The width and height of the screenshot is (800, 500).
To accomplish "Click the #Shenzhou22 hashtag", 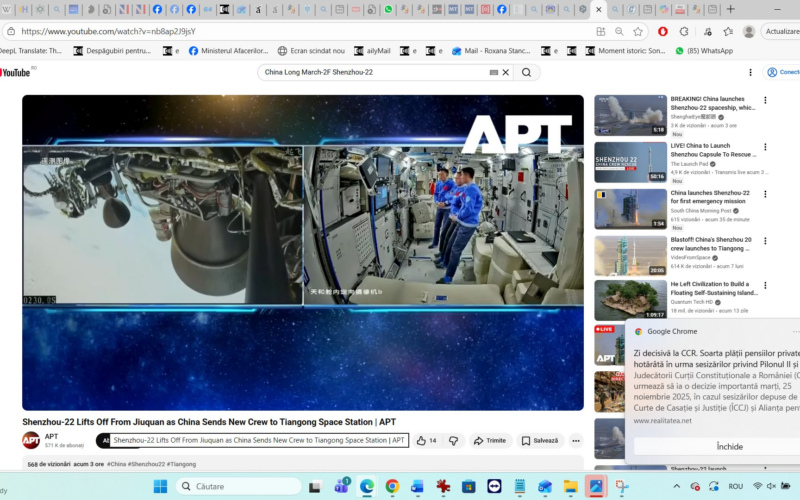I will click(146, 464).
